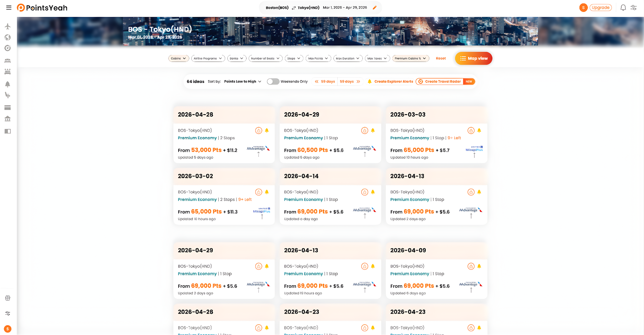Viewport: 644px width, 335px height.
Task: Open the hamburger menu
Action: click(9, 8)
